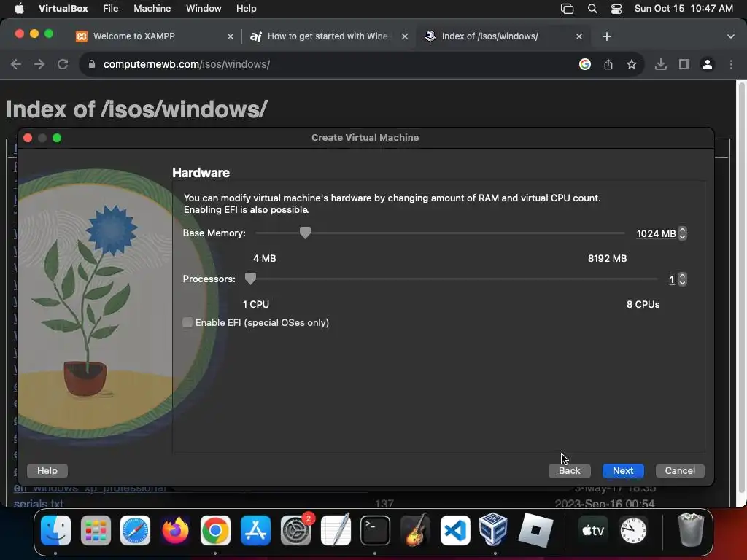Open System Settings dock icon
This screenshot has height=560, width=747.
tap(295, 530)
